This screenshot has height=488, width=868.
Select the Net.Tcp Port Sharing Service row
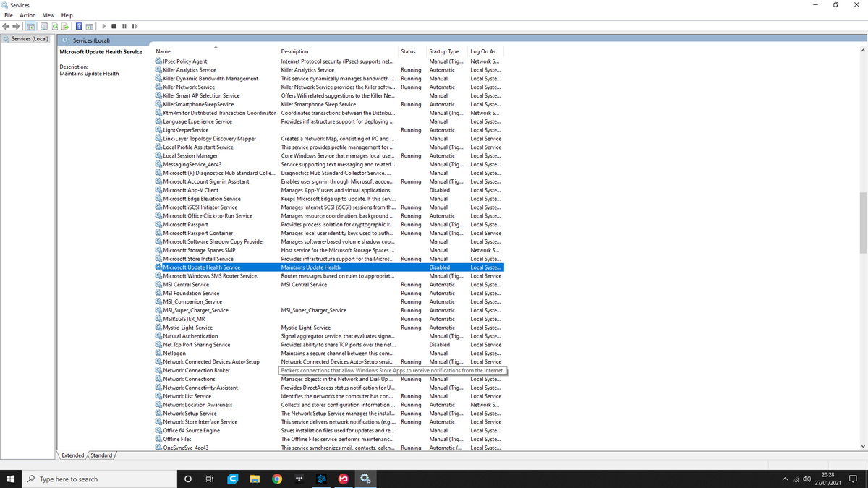pos(329,345)
